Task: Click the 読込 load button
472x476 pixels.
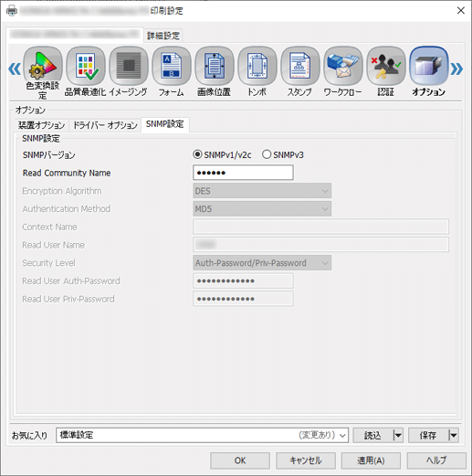Action: pos(373,435)
